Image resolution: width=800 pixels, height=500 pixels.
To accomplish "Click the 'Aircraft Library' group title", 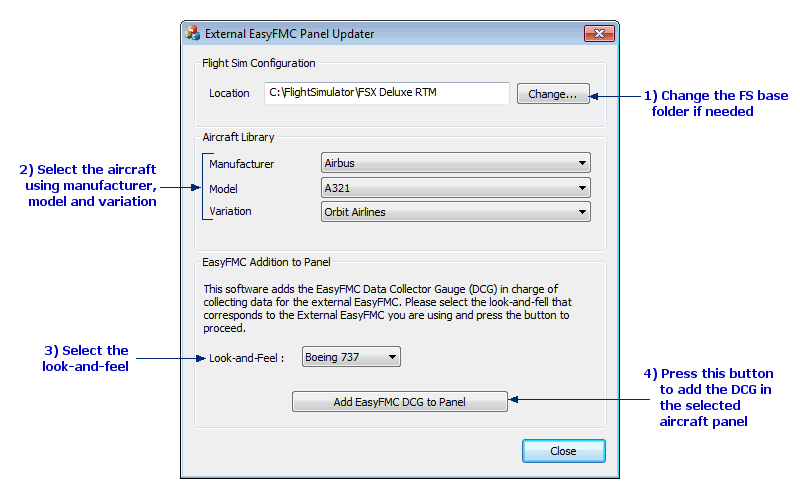I will click(238, 137).
